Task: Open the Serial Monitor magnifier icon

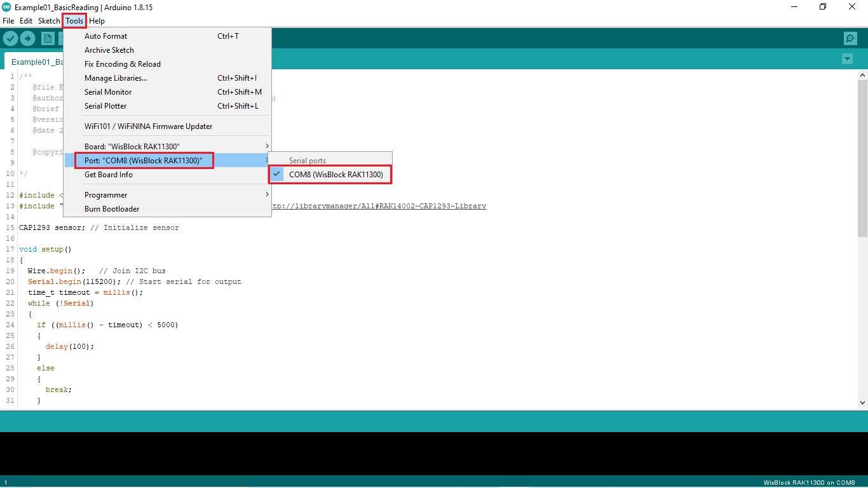Action: pyautogui.click(x=850, y=39)
